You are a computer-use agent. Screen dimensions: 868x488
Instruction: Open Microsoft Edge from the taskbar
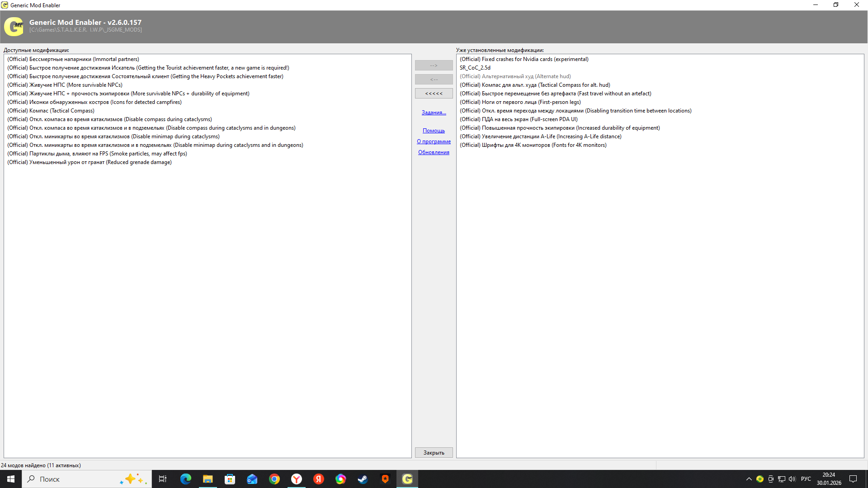click(x=185, y=479)
